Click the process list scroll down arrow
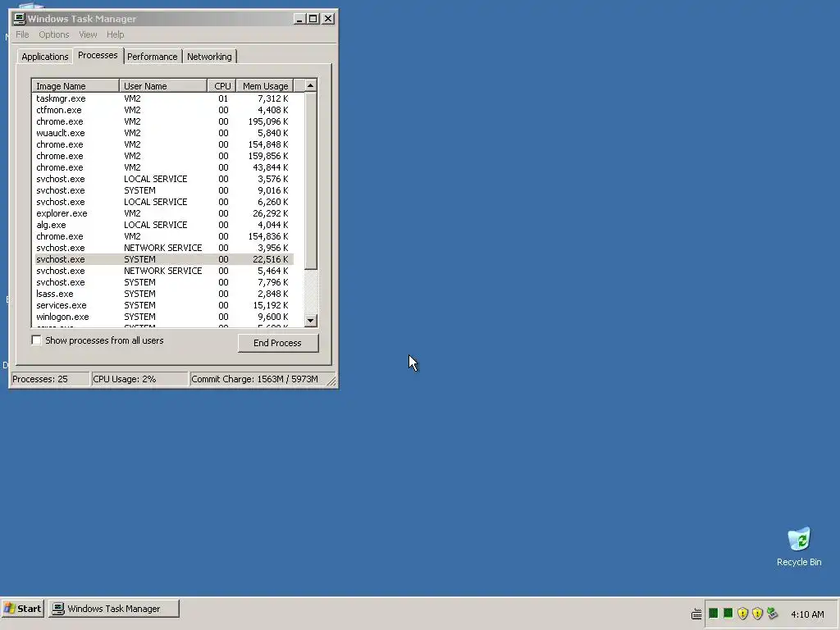This screenshot has height=630, width=840. point(311,321)
